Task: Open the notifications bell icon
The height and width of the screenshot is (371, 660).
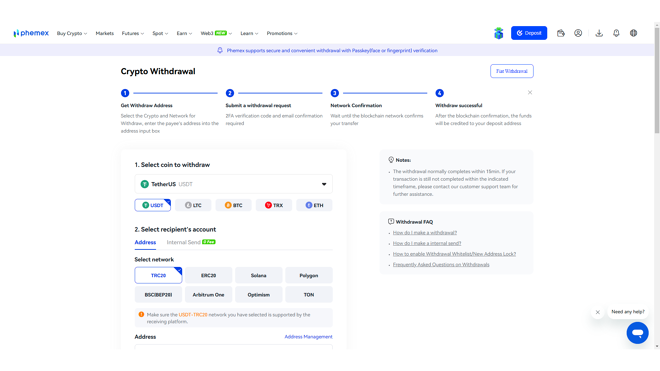Action: (x=616, y=33)
